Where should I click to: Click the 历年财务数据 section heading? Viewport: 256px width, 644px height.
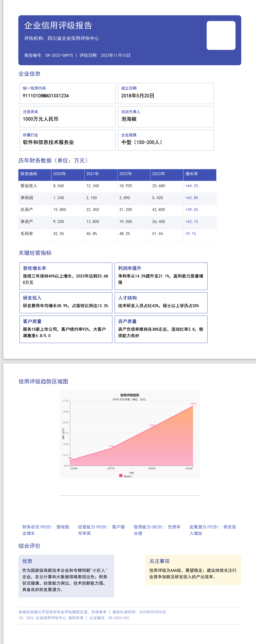54,161
